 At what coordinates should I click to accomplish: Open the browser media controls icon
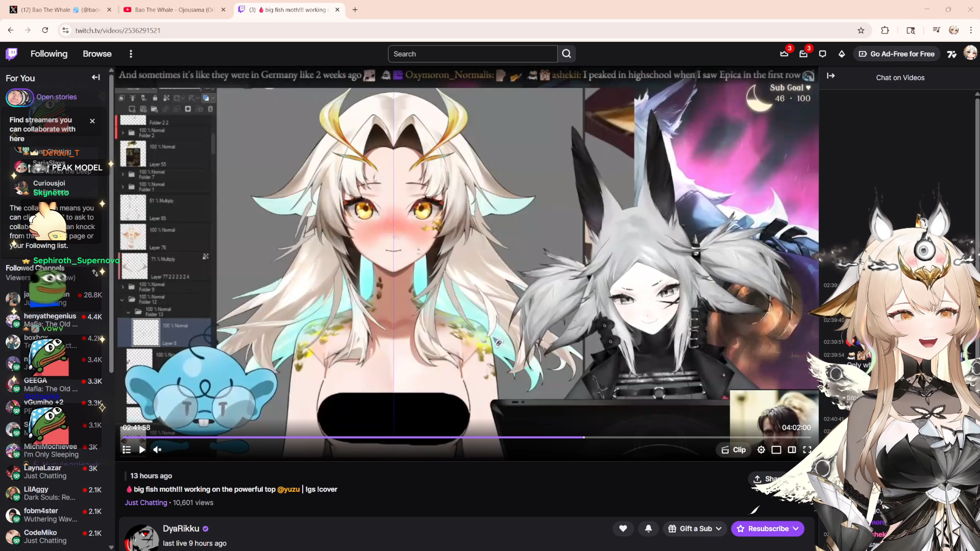pyautogui.click(x=936, y=30)
